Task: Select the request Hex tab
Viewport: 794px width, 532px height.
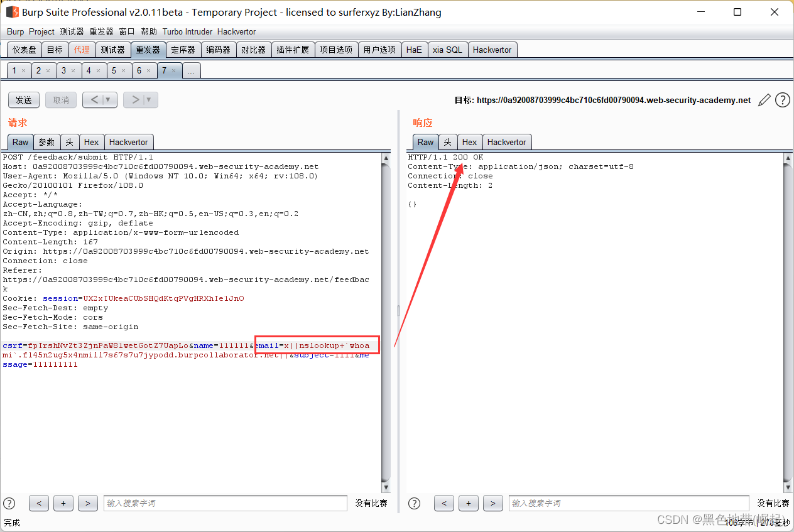Action: 92,142
